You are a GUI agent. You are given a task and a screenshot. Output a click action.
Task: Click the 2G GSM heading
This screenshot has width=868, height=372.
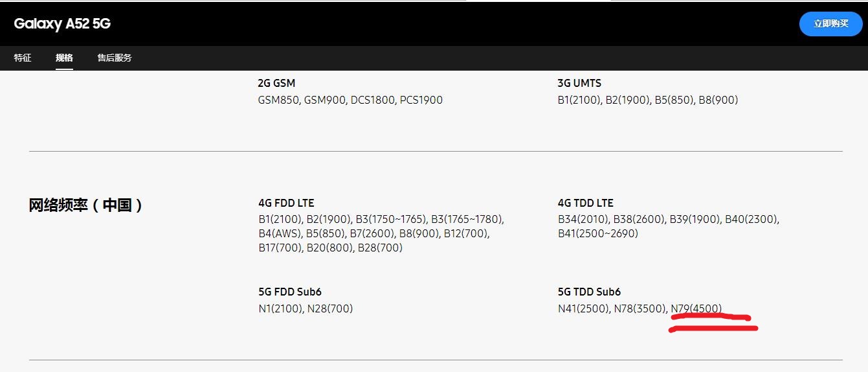[x=276, y=83]
